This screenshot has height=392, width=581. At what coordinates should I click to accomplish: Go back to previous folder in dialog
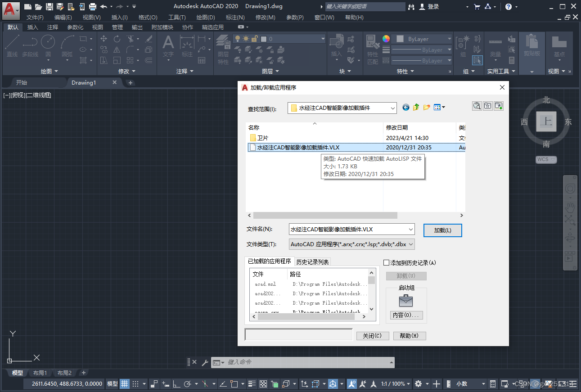click(406, 107)
